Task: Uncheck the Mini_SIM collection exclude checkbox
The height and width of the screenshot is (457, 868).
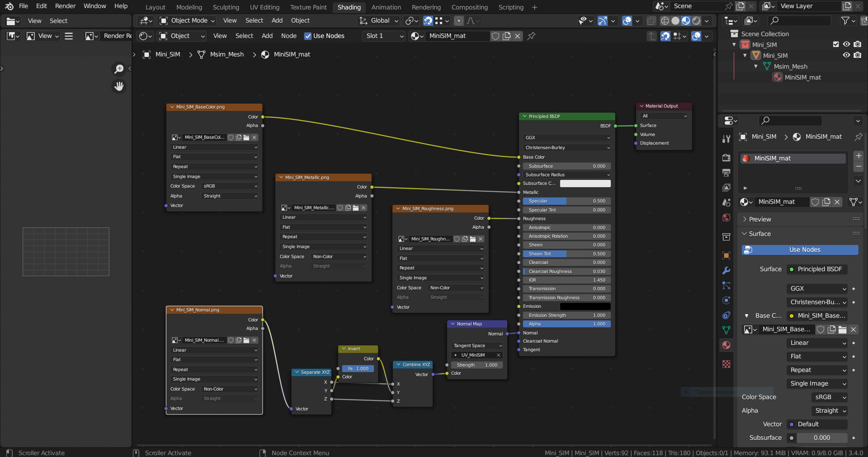Action: coord(836,44)
